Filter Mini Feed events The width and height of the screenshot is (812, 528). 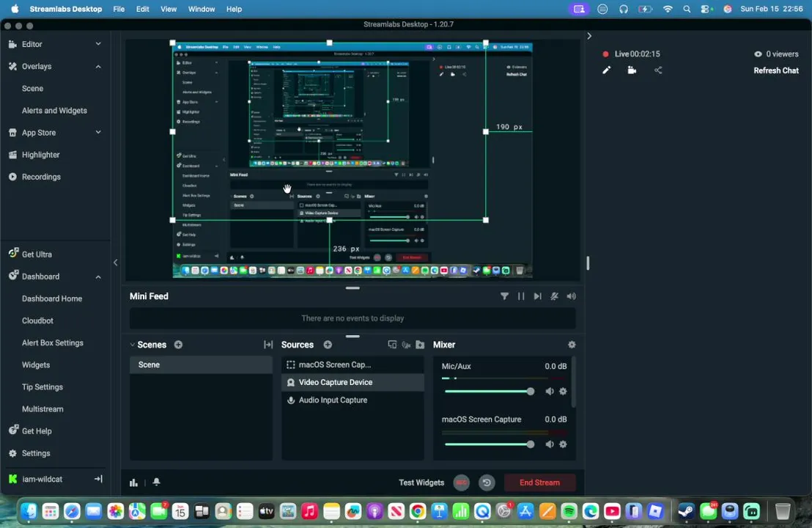click(504, 296)
